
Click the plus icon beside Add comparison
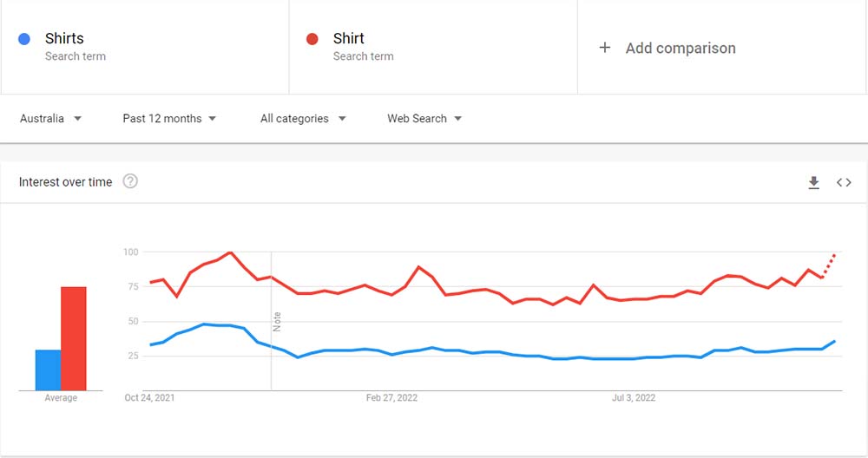click(x=605, y=48)
